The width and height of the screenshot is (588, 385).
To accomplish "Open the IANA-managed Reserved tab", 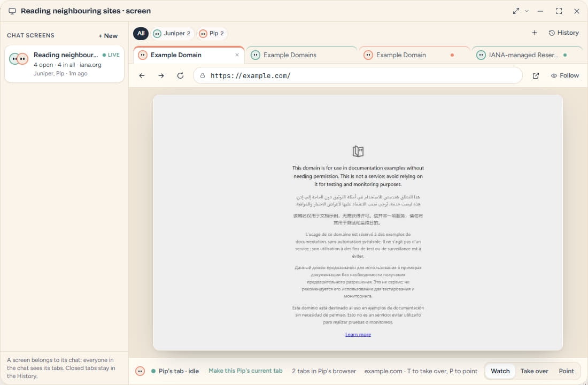I will pyautogui.click(x=527, y=55).
